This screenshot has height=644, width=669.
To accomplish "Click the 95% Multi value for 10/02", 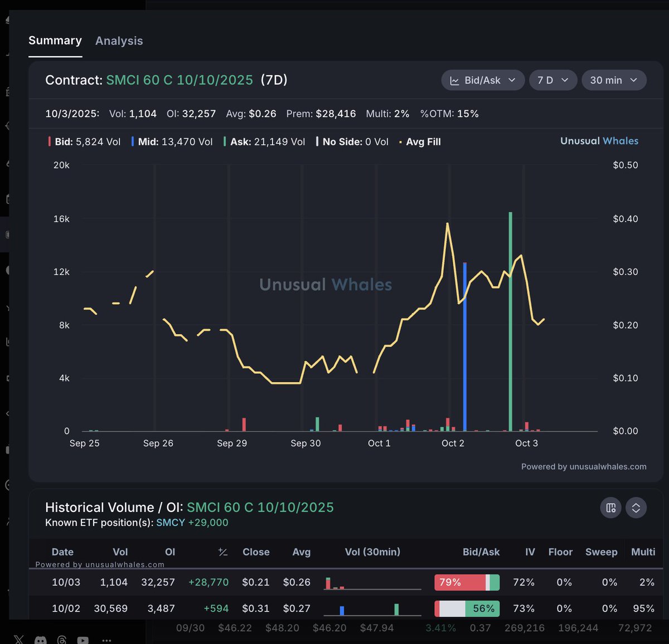I will tap(644, 608).
